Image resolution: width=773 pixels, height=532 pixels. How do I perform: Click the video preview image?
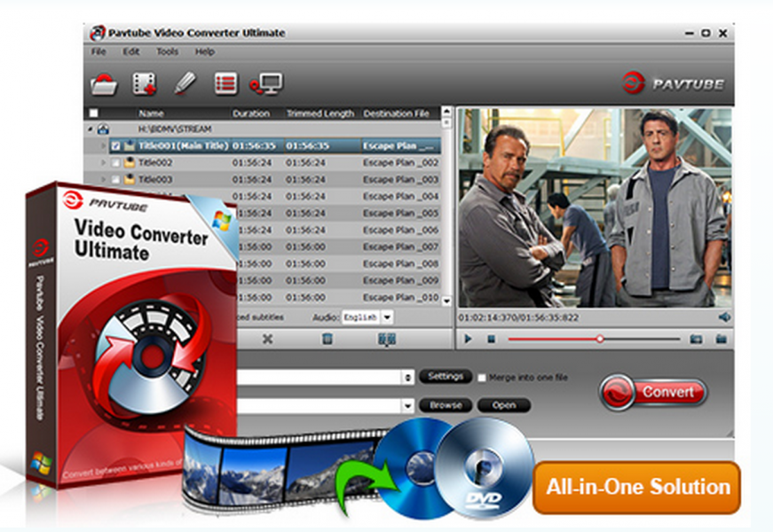[595, 207]
